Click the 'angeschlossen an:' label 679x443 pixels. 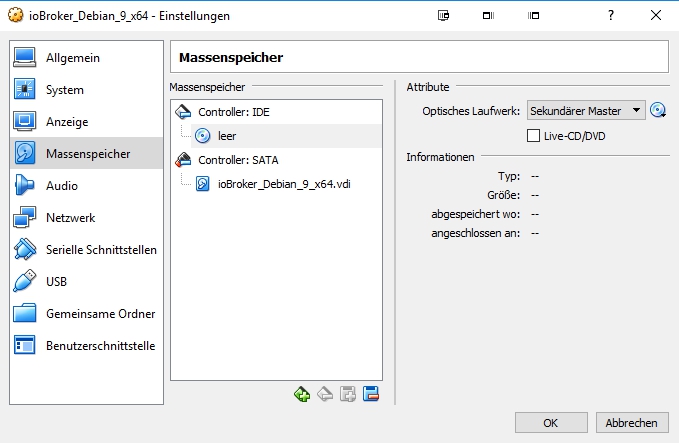(x=475, y=233)
